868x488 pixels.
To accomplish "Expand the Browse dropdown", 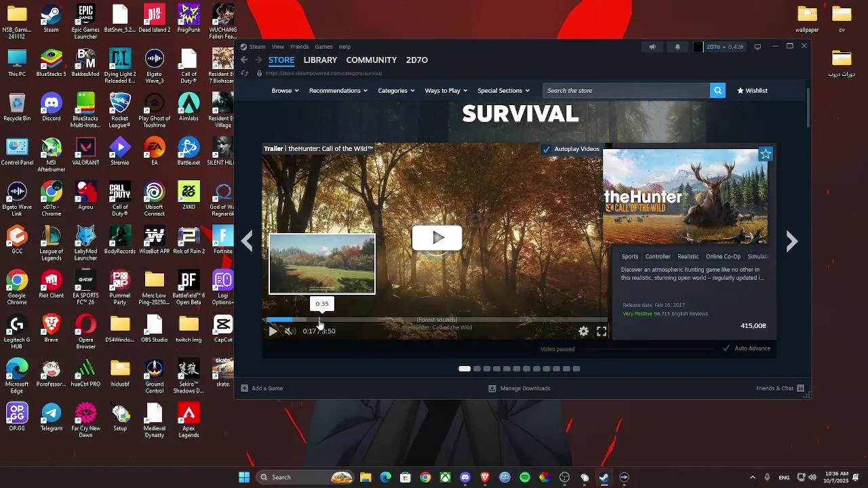I will (x=285, y=90).
